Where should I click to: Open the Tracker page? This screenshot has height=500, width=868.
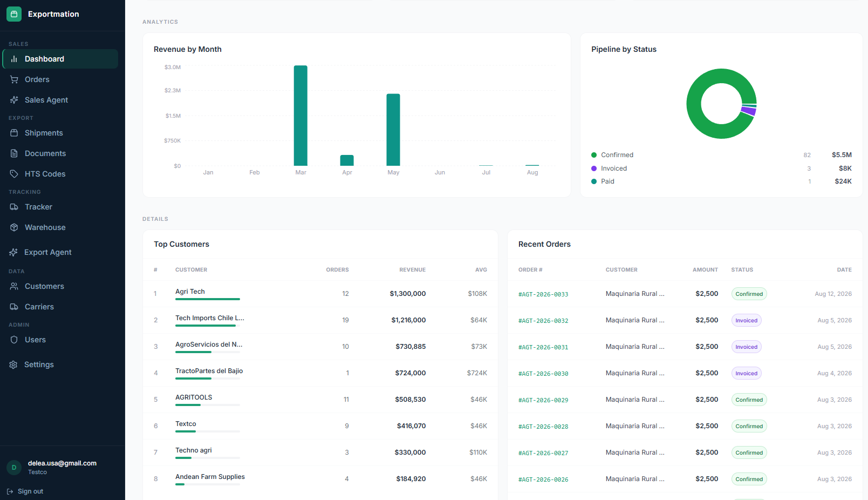pos(60,207)
